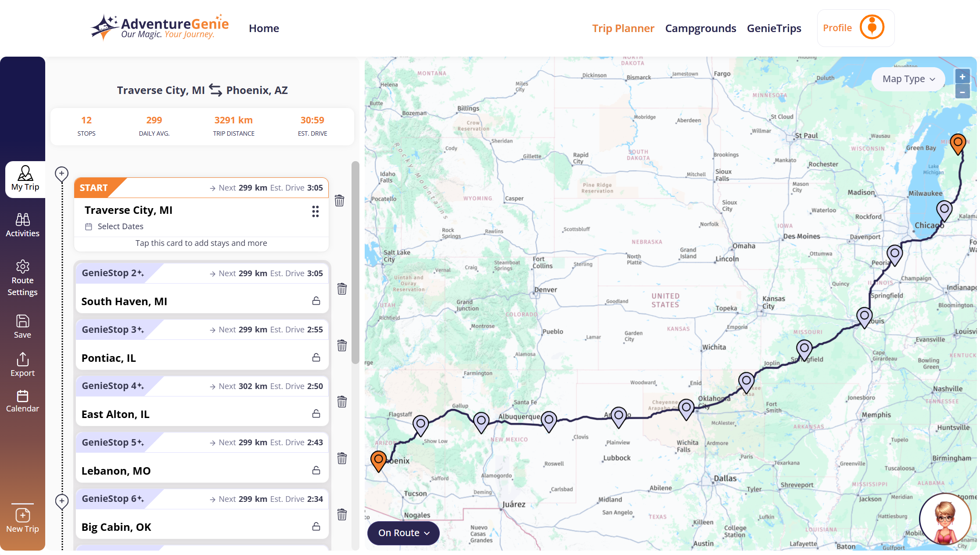Open the Calendar sidebar item

pos(22,401)
